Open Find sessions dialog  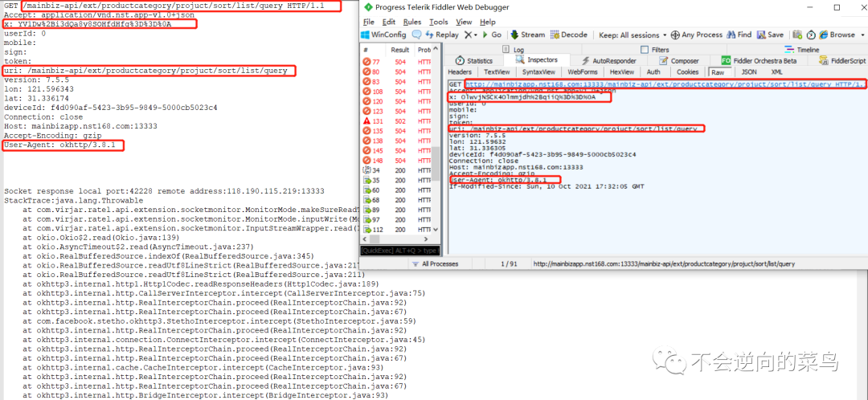tap(739, 35)
